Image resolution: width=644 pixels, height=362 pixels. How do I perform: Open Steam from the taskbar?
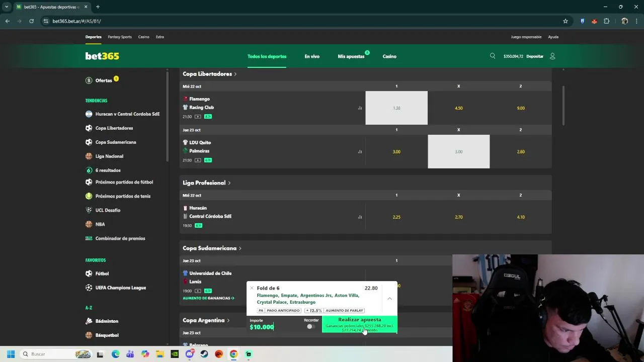(204, 354)
